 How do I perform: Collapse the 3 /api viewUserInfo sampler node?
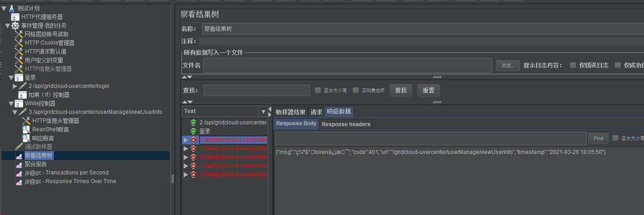15,112
